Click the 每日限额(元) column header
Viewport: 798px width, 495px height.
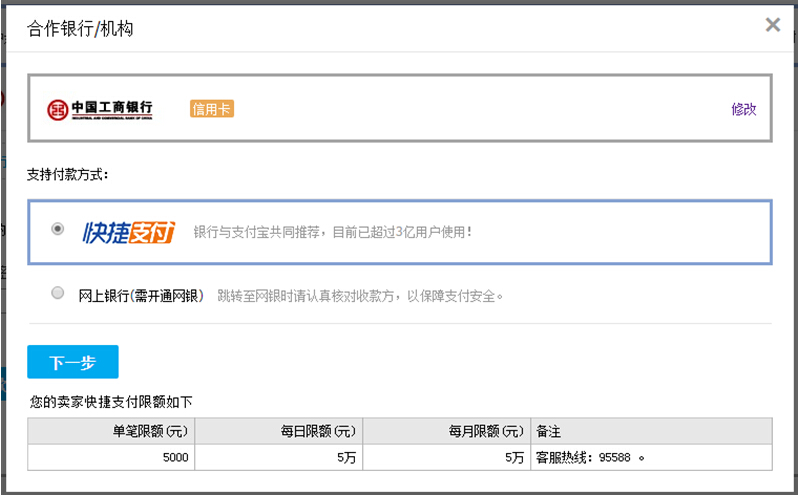pos(279,431)
